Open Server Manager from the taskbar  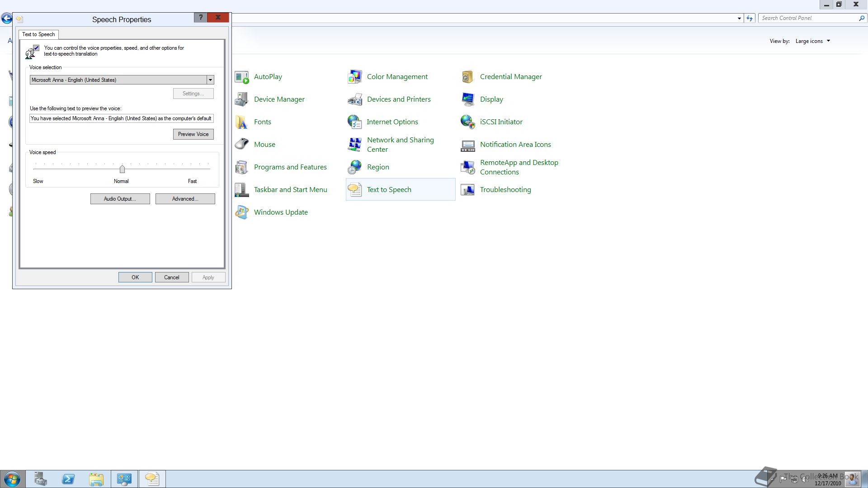40,479
